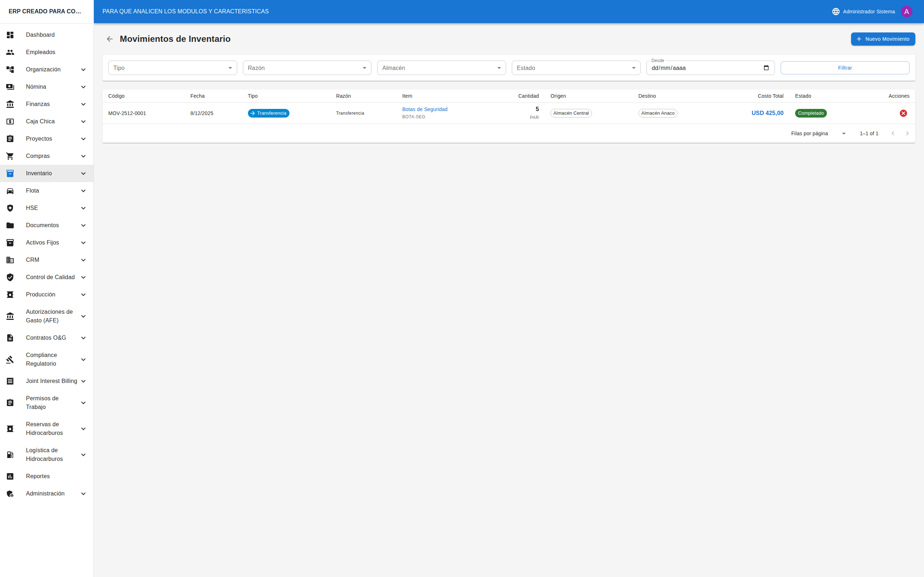Collapse the Inventario section chevron
The image size is (924, 577).
point(83,173)
